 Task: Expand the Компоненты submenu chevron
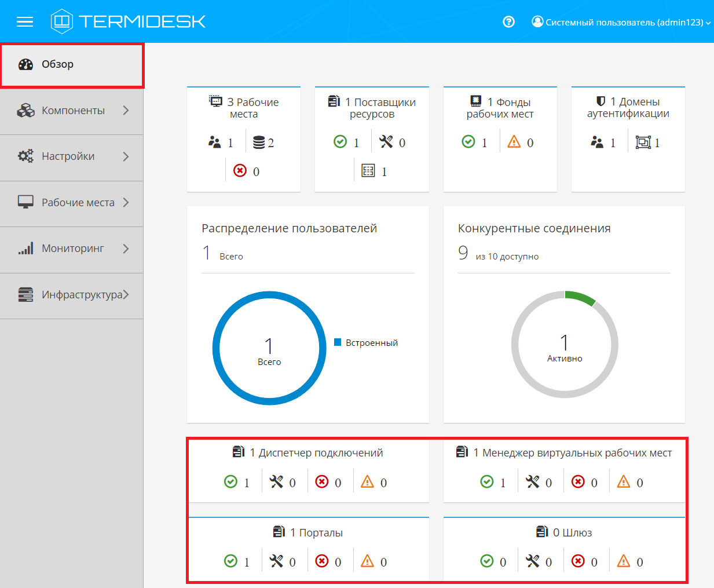[x=126, y=111]
